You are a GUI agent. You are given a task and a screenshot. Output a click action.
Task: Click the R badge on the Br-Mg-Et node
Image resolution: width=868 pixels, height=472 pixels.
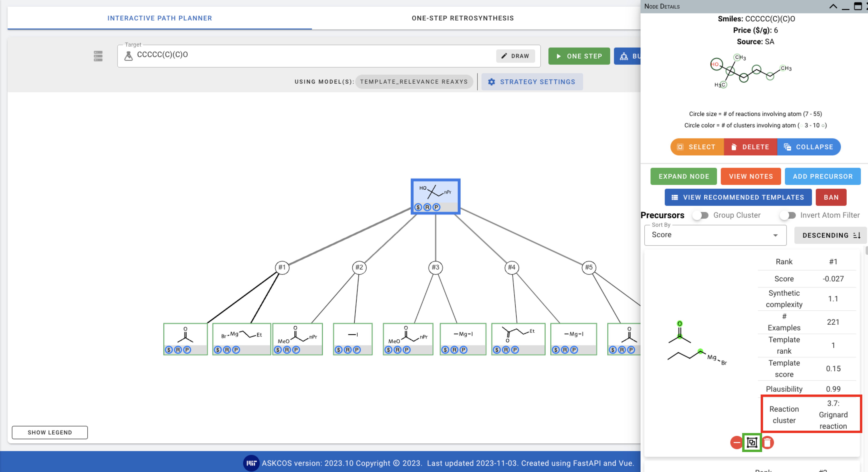(x=227, y=350)
